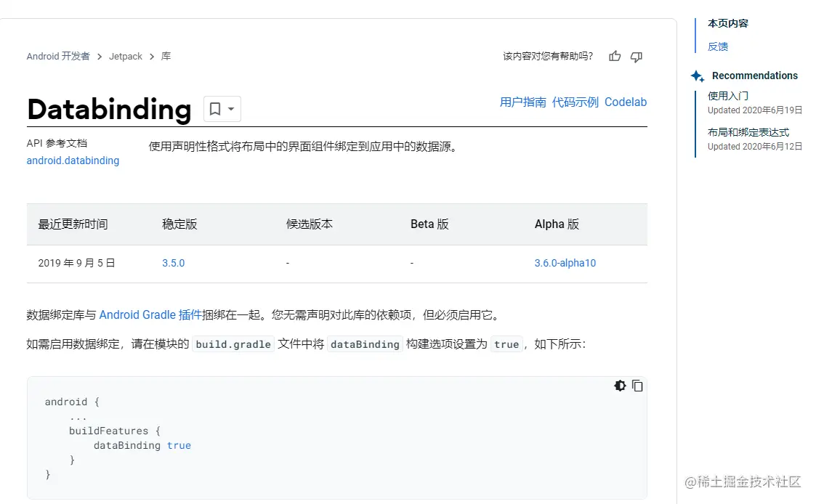
Task: Open the android.databinding API reference
Action: coord(73,160)
